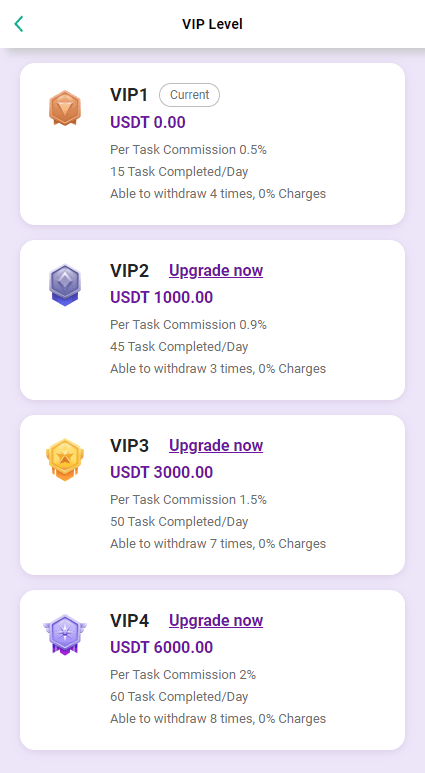425x773 pixels.
Task: Click the USDT 0.00 price text
Action: 148,122
